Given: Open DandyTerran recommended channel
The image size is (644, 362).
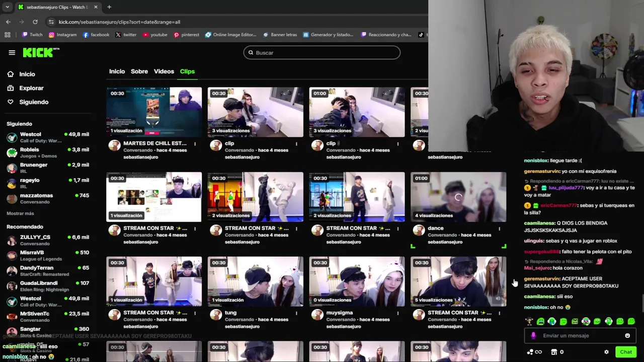Looking at the screenshot, I should [x=48, y=271].
